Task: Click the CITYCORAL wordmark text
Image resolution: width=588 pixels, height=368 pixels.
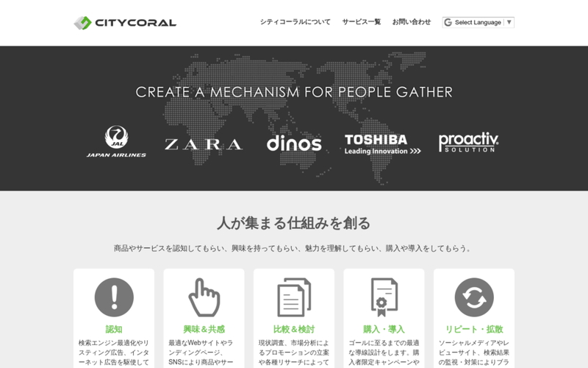Action: (x=136, y=23)
